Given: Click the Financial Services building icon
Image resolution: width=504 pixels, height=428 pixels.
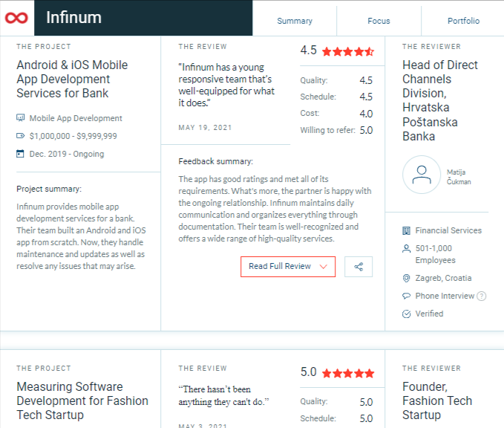Looking at the screenshot, I should click(x=406, y=230).
